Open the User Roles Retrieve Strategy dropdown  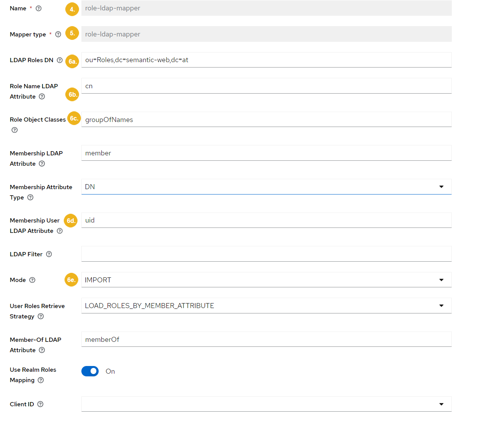point(442,305)
